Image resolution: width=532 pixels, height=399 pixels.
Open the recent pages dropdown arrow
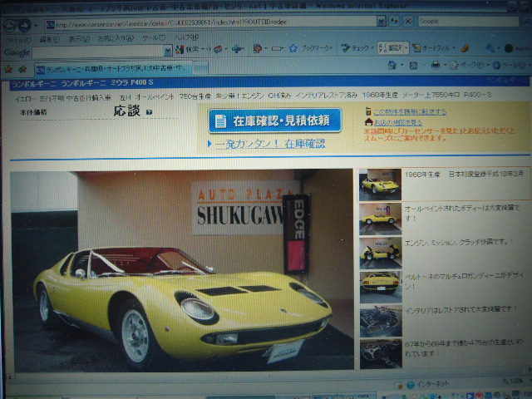pos(36,26)
